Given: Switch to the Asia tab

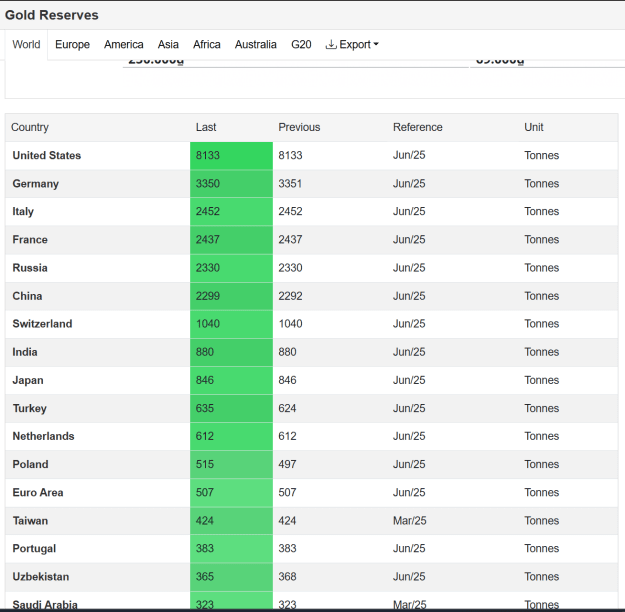Looking at the screenshot, I should (168, 44).
